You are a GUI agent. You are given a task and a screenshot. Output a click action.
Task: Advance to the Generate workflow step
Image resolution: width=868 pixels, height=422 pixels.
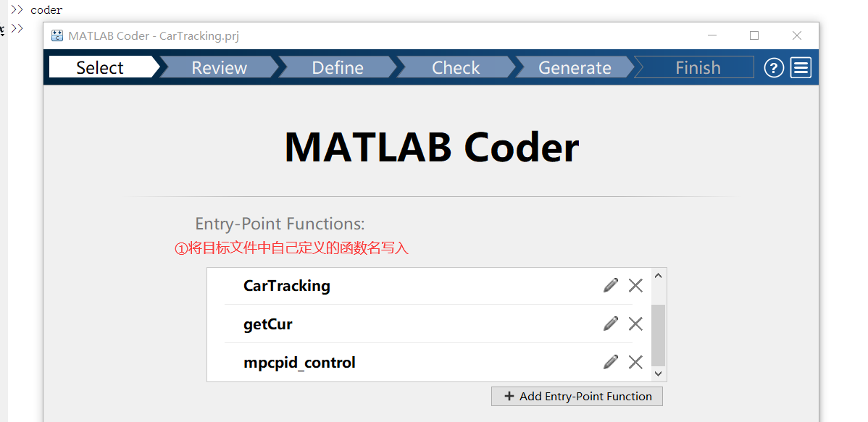575,67
